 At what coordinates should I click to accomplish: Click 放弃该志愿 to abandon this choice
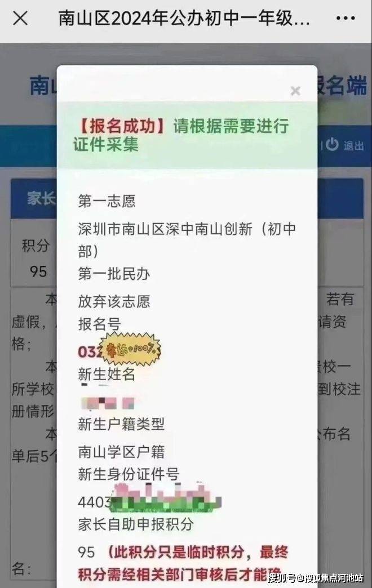pos(114,301)
